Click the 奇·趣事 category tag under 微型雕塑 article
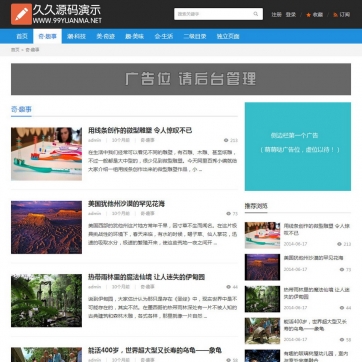This screenshot has height=362, width=362. pyautogui.click(x=147, y=140)
